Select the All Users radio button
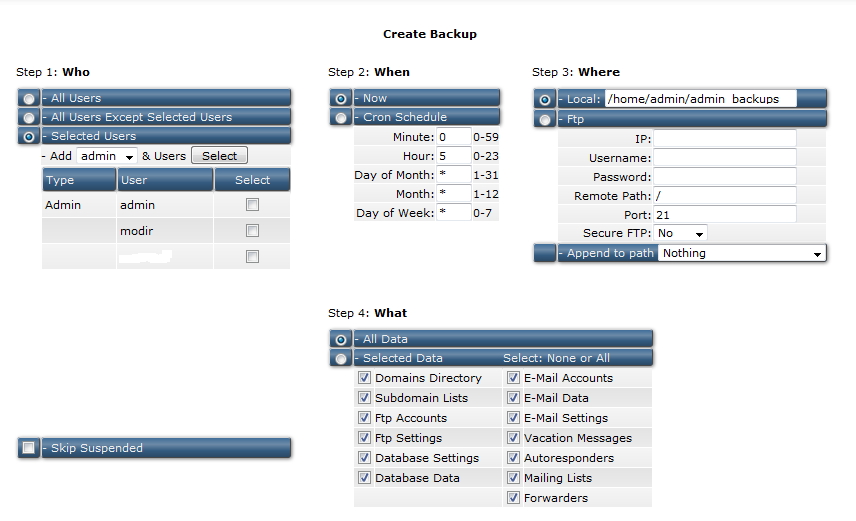The height and width of the screenshot is (521, 856). 30,98
